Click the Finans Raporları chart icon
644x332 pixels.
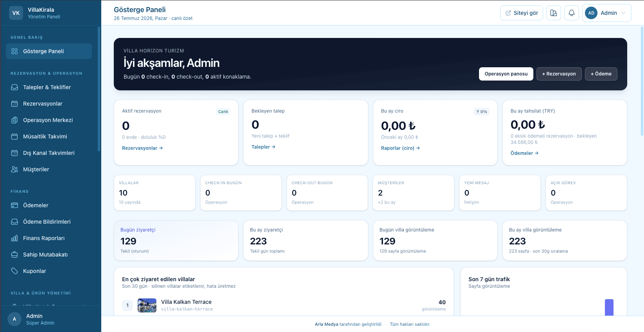coord(14,238)
